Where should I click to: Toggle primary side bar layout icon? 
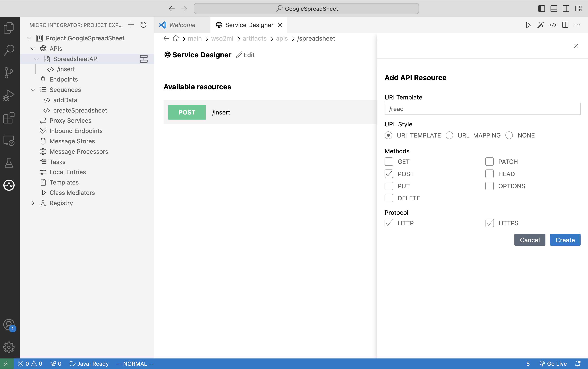tap(542, 9)
